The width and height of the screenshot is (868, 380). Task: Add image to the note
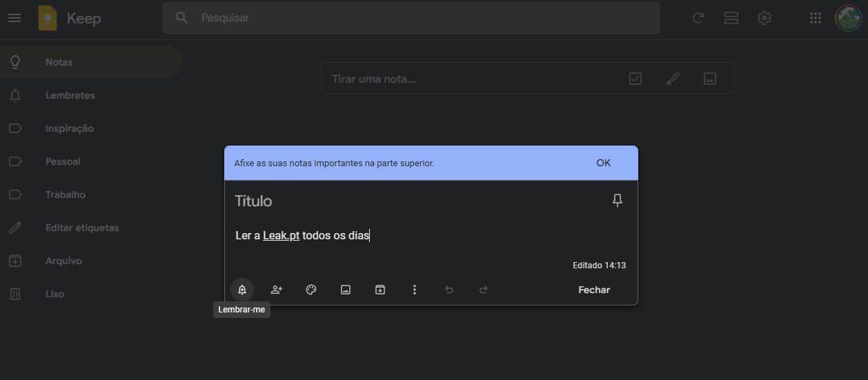tap(346, 290)
